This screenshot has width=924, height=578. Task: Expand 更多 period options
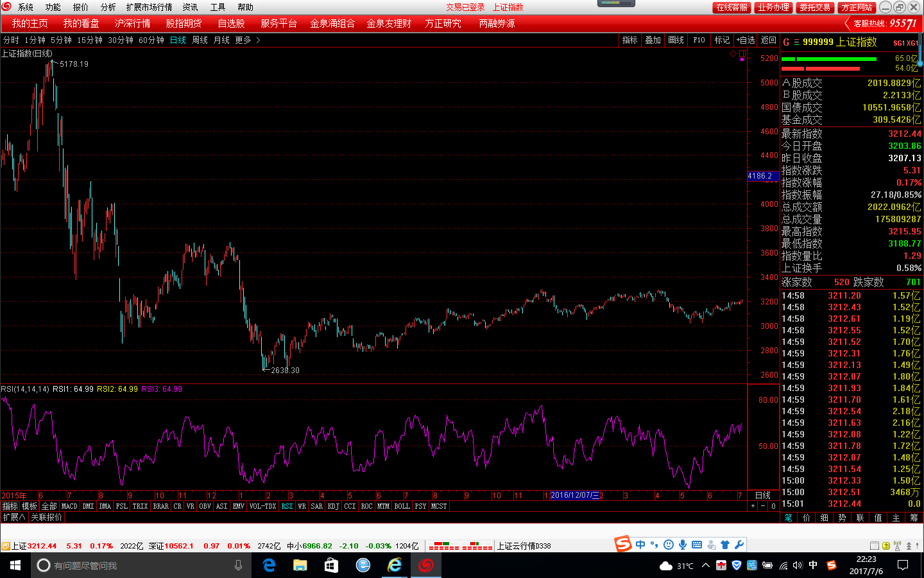[x=247, y=40]
